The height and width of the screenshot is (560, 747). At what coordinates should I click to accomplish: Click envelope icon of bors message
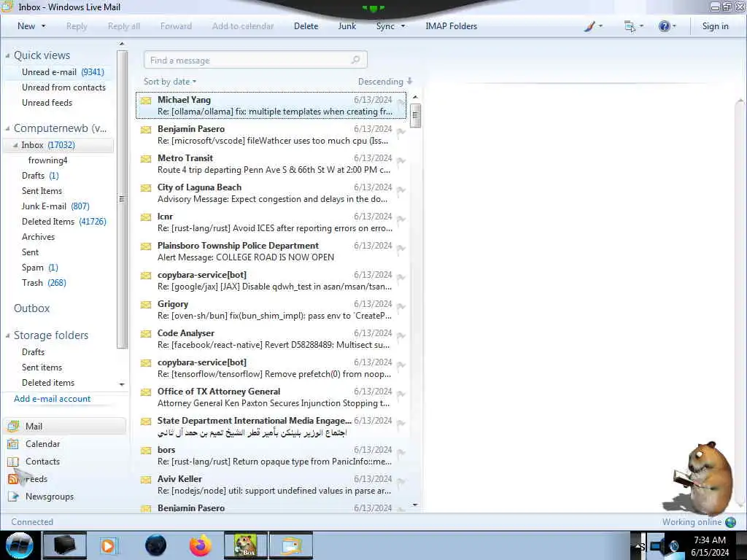tap(146, 451)
